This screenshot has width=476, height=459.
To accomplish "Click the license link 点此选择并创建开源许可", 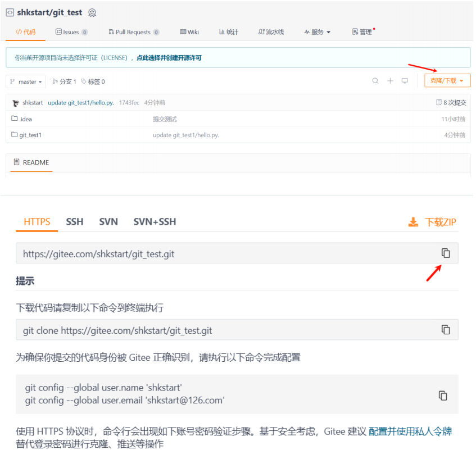I will click(169, 58).
